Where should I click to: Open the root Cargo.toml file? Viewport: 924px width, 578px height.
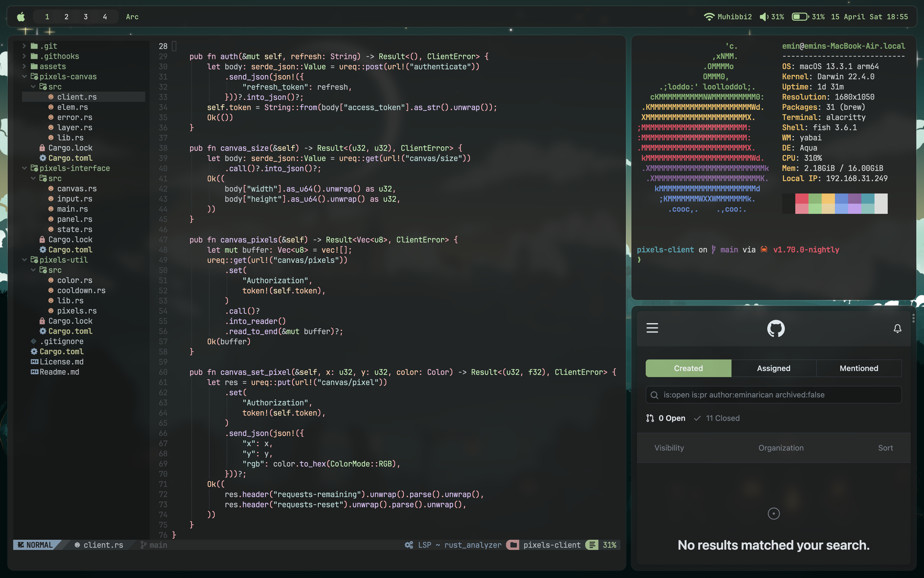coord(62,352)
